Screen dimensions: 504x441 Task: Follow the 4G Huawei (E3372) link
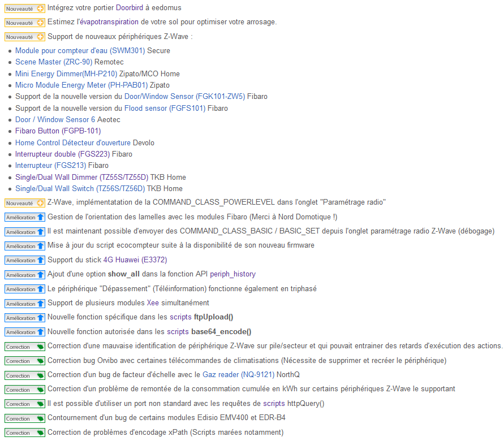tap(135, 260)
